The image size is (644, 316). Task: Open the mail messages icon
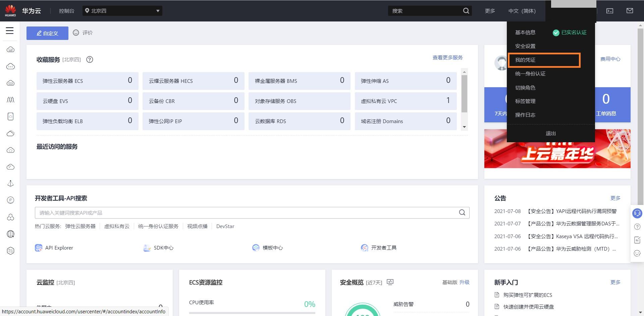tap(630, 11)
